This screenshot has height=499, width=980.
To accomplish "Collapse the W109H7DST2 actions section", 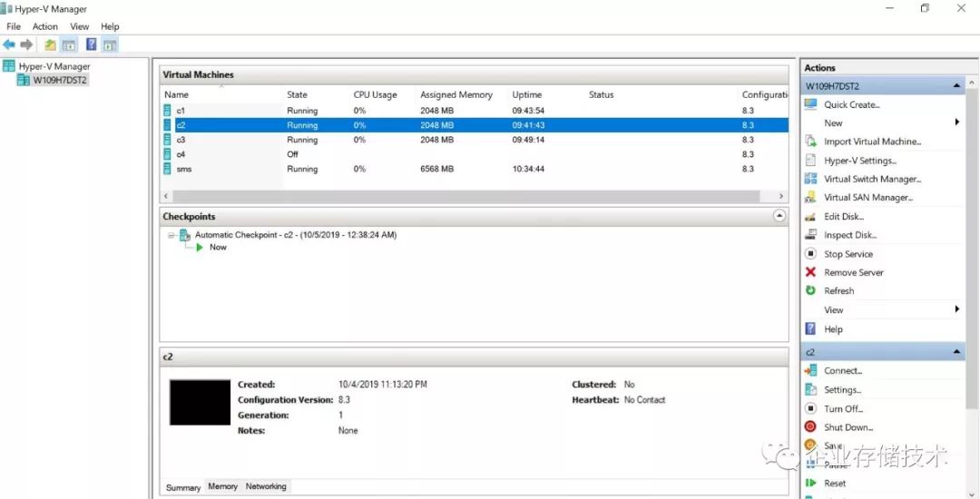I will point(957,86).
